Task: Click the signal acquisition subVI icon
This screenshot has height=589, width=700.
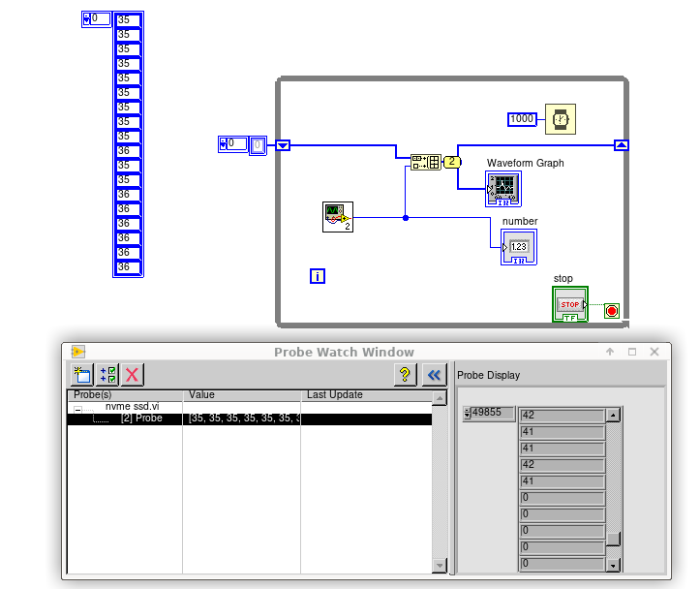Action: click(338, 217)
